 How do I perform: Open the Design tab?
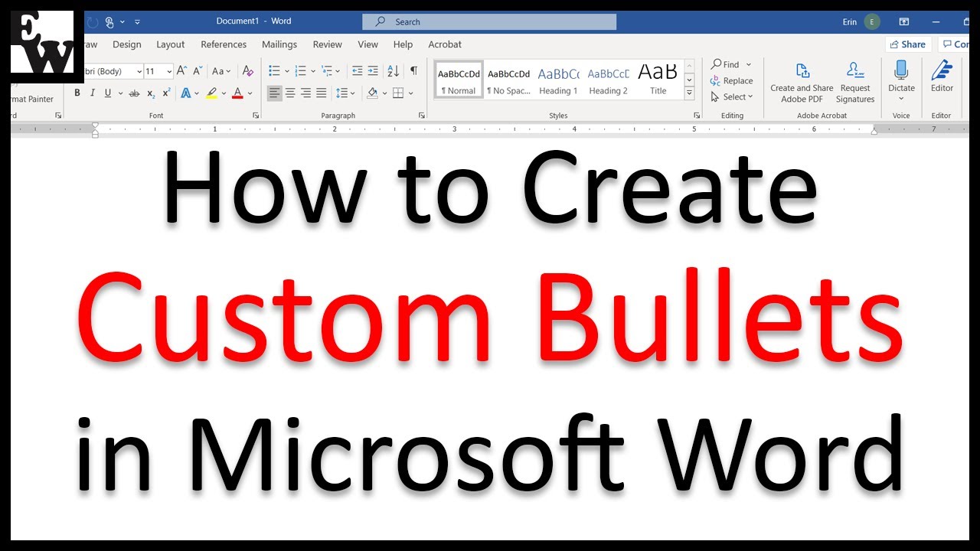pos(127,44)
